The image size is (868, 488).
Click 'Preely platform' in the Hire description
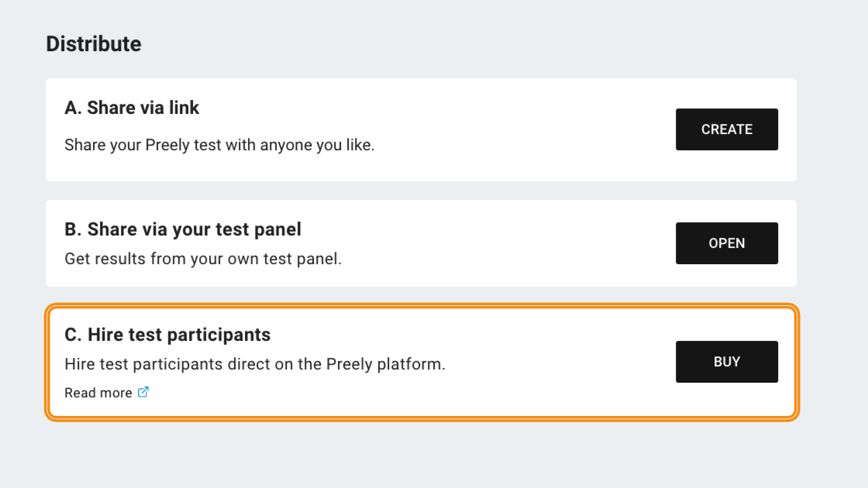click(385, 364)
